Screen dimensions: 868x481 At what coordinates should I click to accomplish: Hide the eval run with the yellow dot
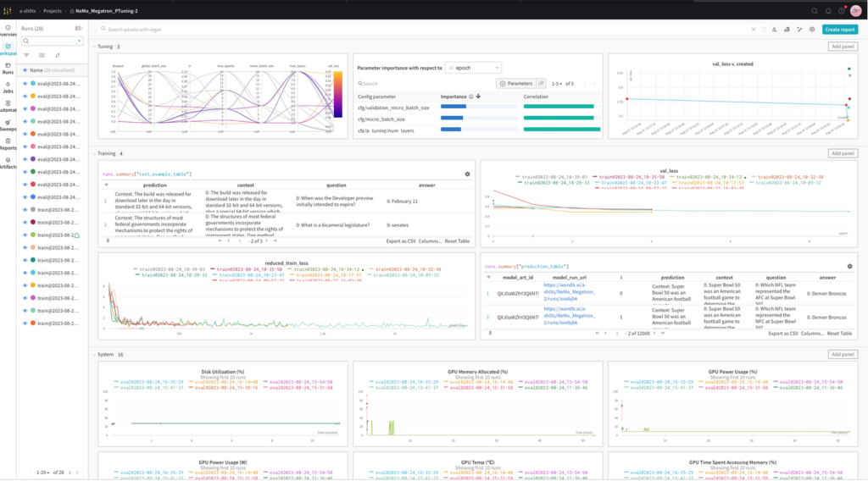(x=25, y=97)
